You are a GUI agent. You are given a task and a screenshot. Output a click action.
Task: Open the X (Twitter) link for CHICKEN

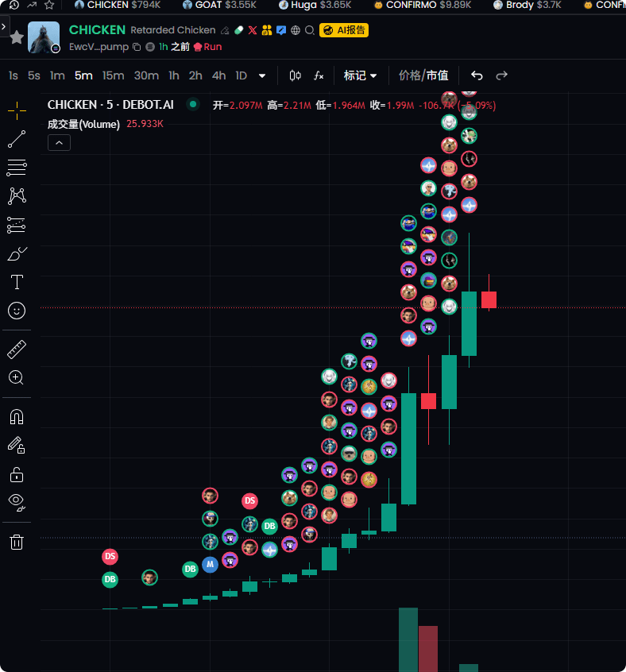click(253, 30)
